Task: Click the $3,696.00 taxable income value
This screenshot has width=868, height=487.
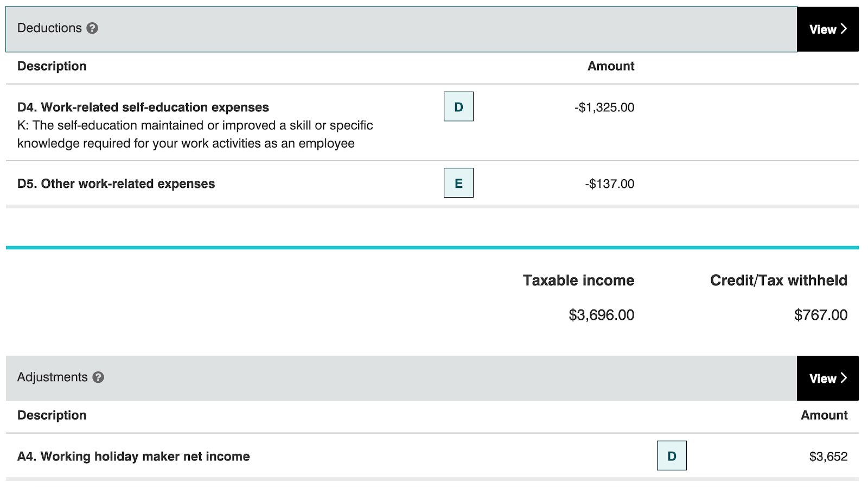Action: click(601, 315)
